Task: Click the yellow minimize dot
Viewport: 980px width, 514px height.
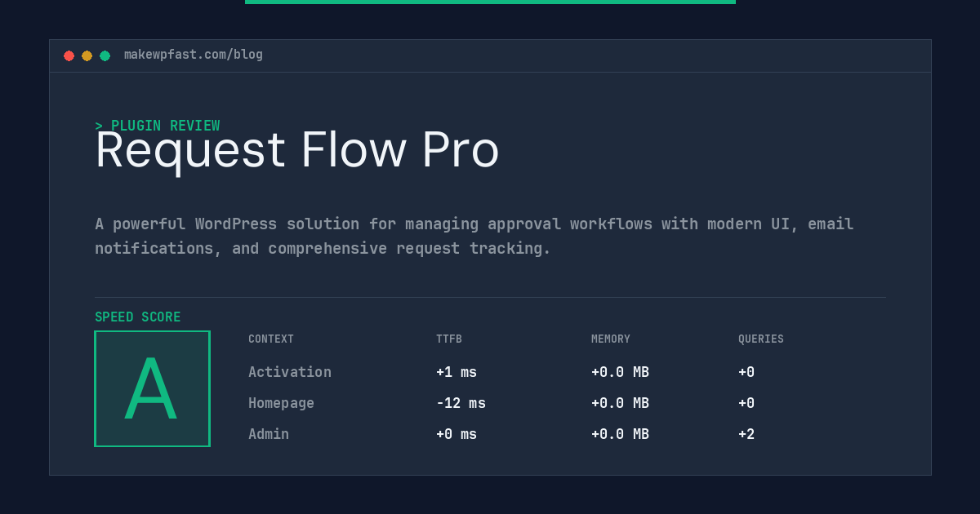Action: [x=87, y=55]
